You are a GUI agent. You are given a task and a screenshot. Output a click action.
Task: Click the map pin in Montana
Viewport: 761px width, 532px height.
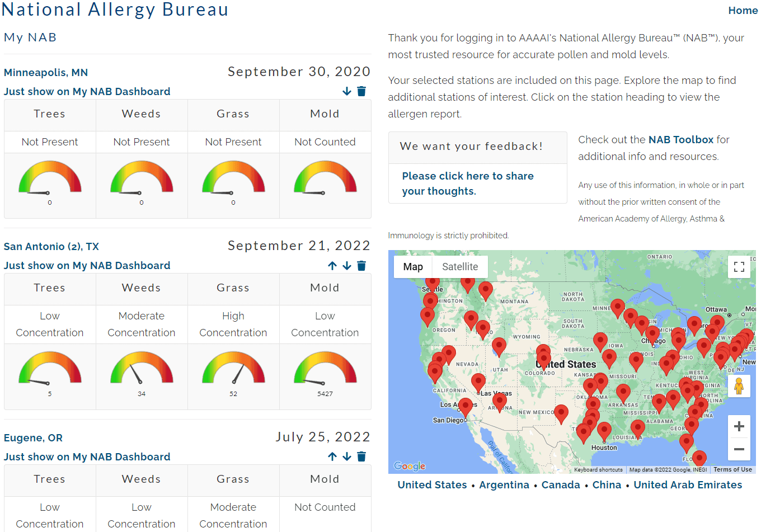486,290
